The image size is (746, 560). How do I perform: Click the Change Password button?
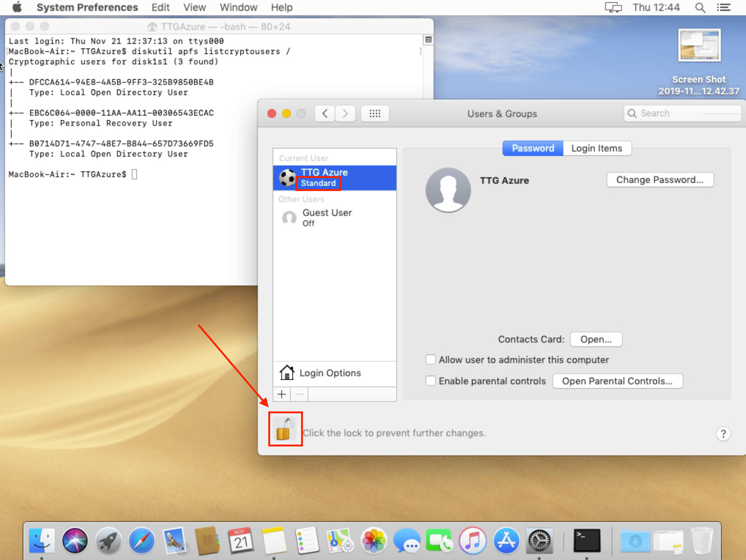tap(659, 180)
